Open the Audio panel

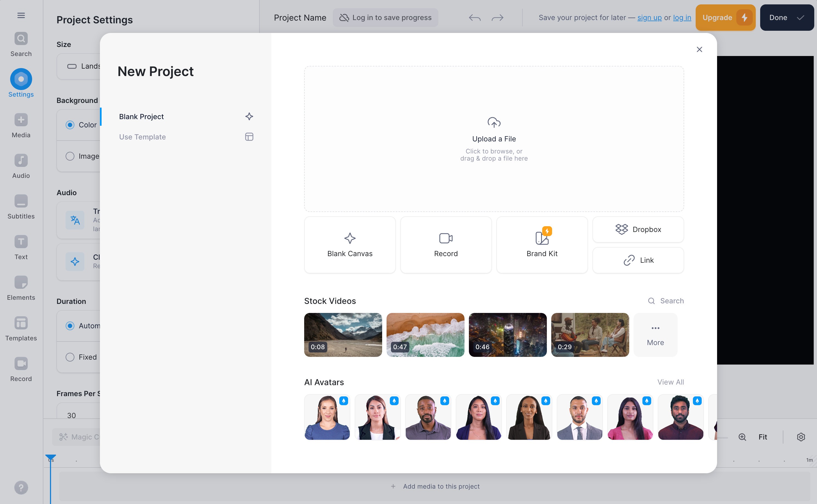tap(21, 166)
